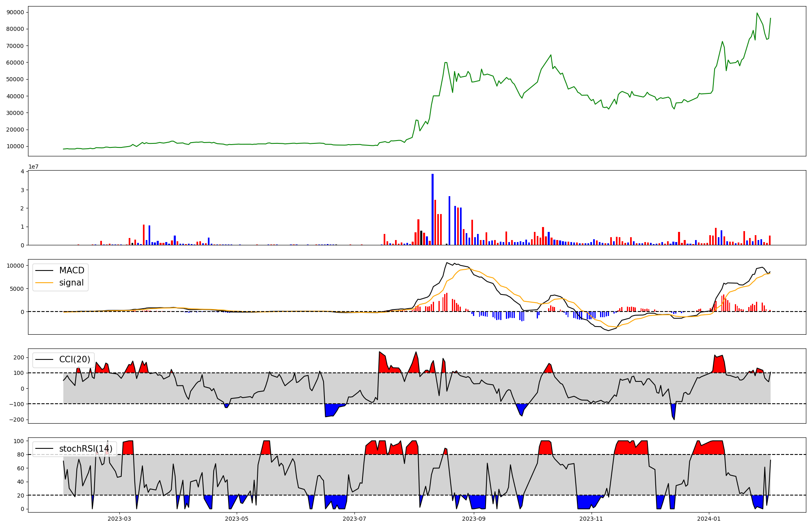Click the 2023-09 date tick label
The height and width of the screenshot is (528, 812).
473,519
